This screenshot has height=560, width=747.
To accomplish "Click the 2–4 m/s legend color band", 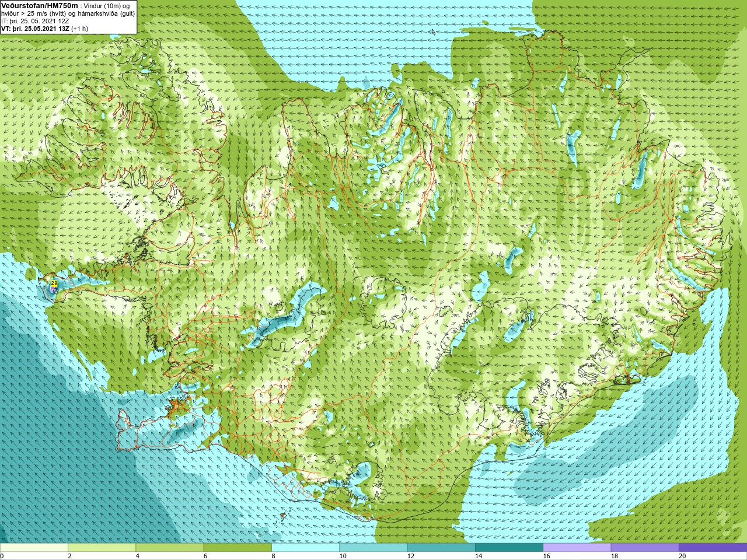I will [x=102, y=547].
